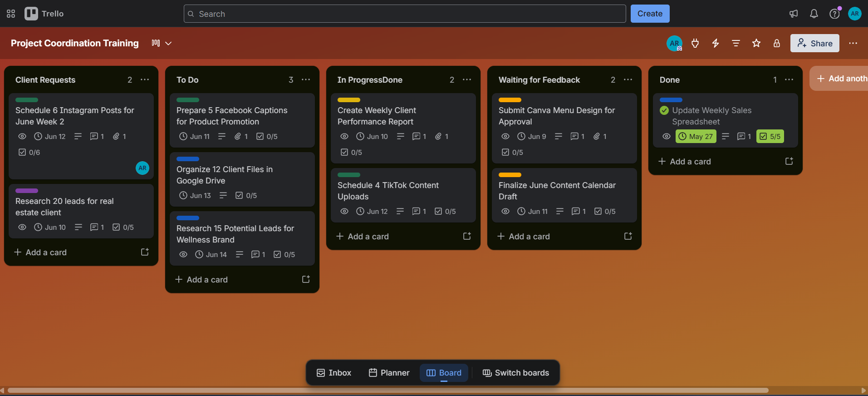Screen dimensions: 868x396
Task: Open the board menu three dots
Action: [853, 43]
